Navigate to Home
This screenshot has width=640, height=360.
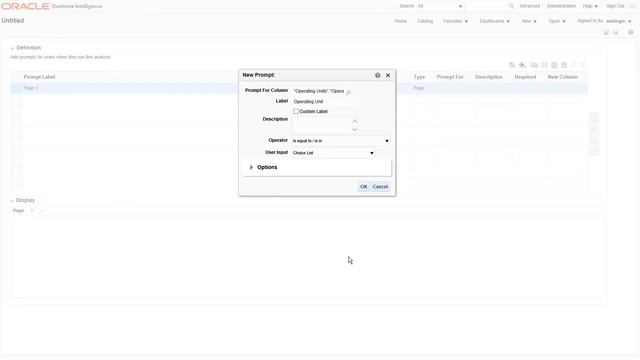coord(400,21)
